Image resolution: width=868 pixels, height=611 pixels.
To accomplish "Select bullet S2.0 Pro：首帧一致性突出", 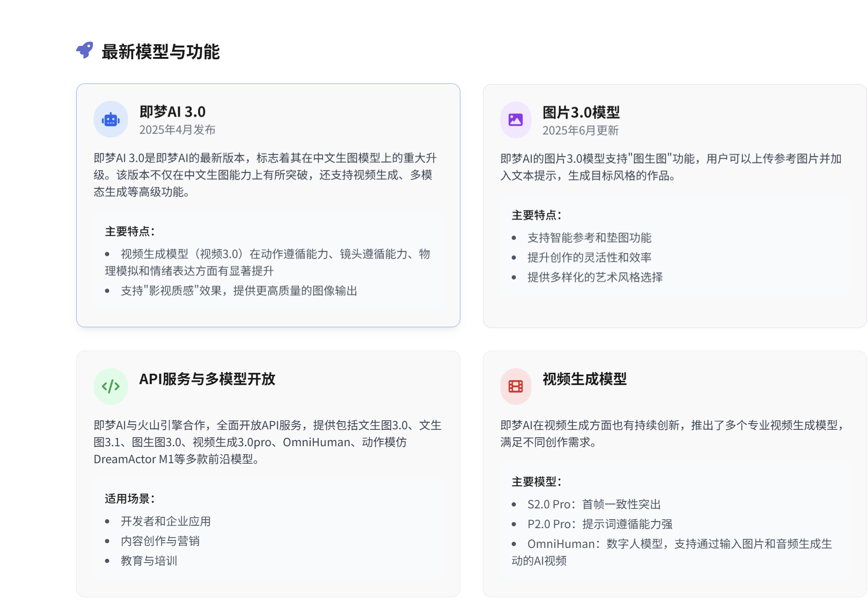I will [594, 505].
